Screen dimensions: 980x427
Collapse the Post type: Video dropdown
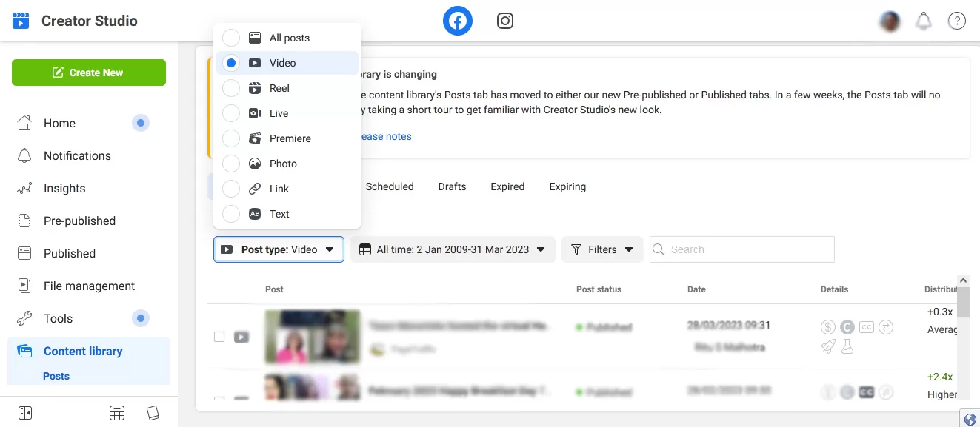(279, 249)
